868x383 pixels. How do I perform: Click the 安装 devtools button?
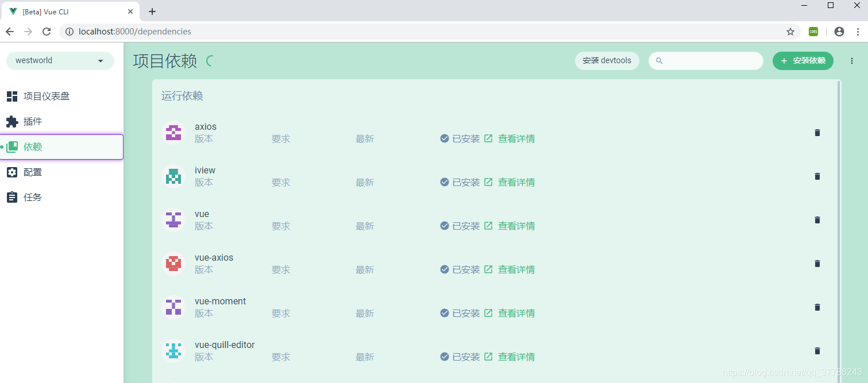(607, 61)
